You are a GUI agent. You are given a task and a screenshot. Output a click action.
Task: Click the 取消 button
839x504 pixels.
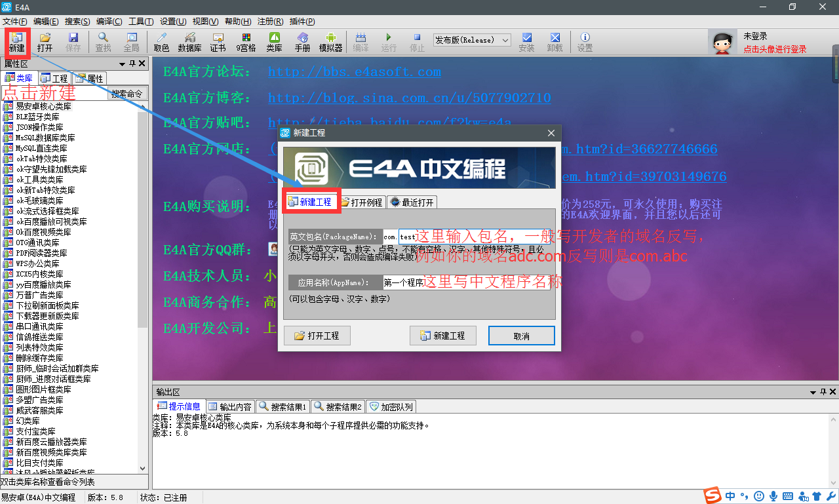coord(522,336)
